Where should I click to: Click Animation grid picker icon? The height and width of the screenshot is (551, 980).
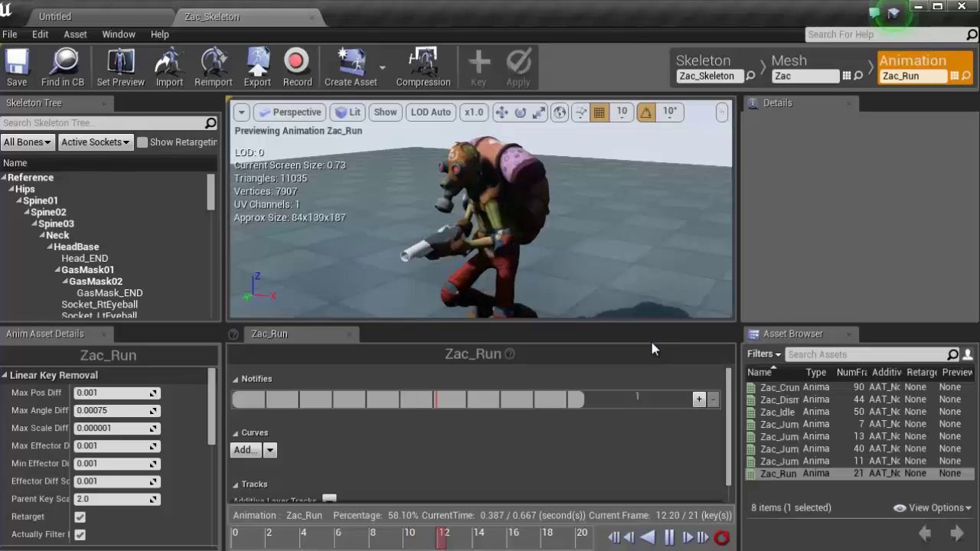[x=954, y=76]
